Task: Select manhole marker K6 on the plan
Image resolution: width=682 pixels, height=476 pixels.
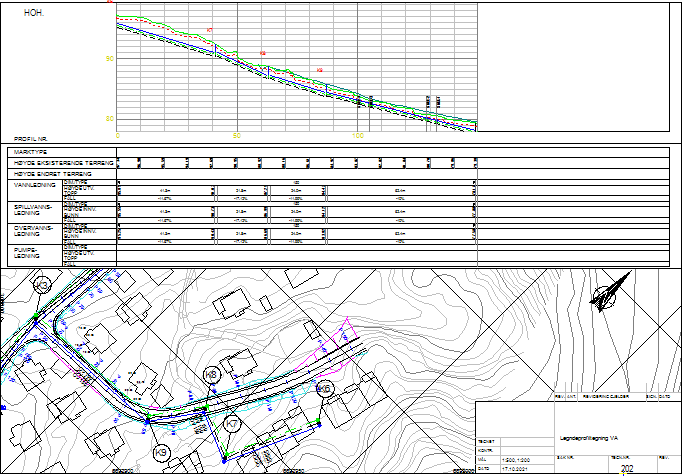Action: coord(323,388)
